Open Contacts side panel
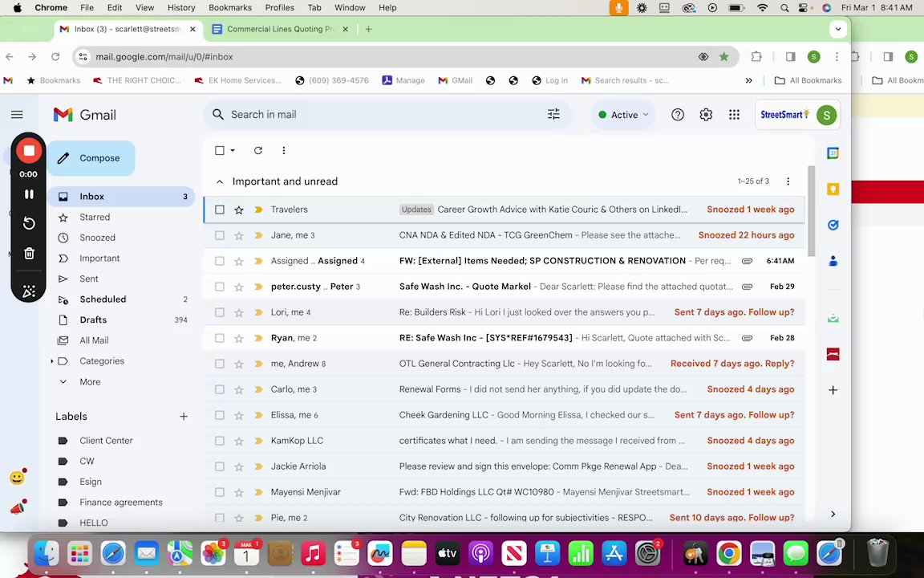The height and width of the screenshot is (578, 924). point(833,261)
